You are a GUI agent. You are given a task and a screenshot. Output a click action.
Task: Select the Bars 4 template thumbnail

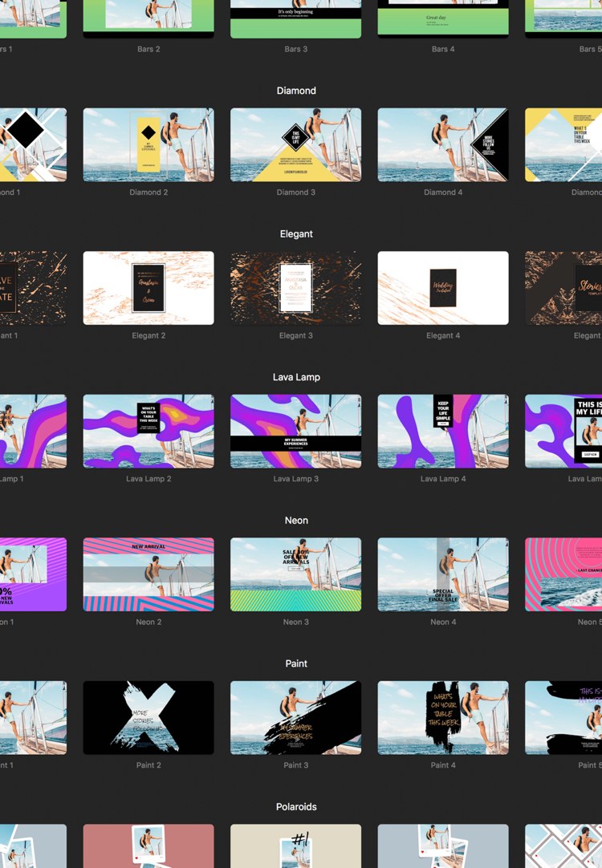coord(443,18)
